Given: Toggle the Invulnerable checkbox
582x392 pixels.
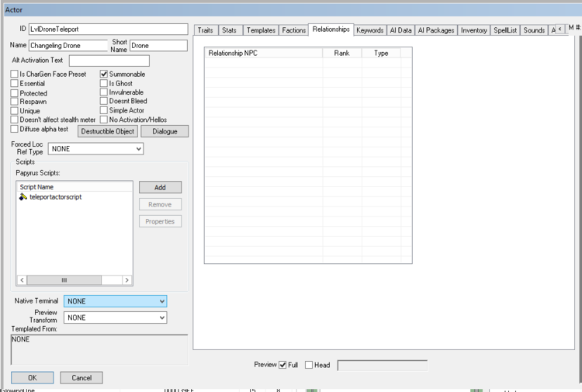Looking at the screenshot, I should [104, 92].
